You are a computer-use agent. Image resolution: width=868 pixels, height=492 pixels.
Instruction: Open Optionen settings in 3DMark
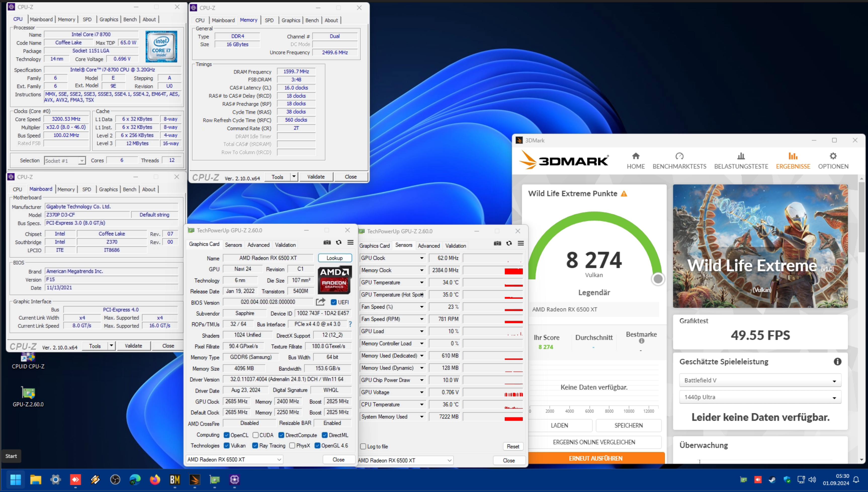click(x=833, y=160)
